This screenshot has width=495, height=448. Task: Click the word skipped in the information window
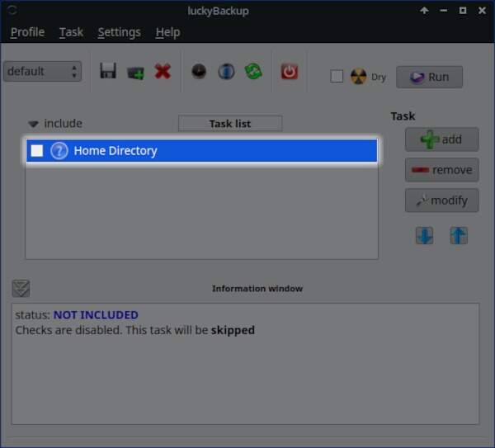click(x=233, y=330)
